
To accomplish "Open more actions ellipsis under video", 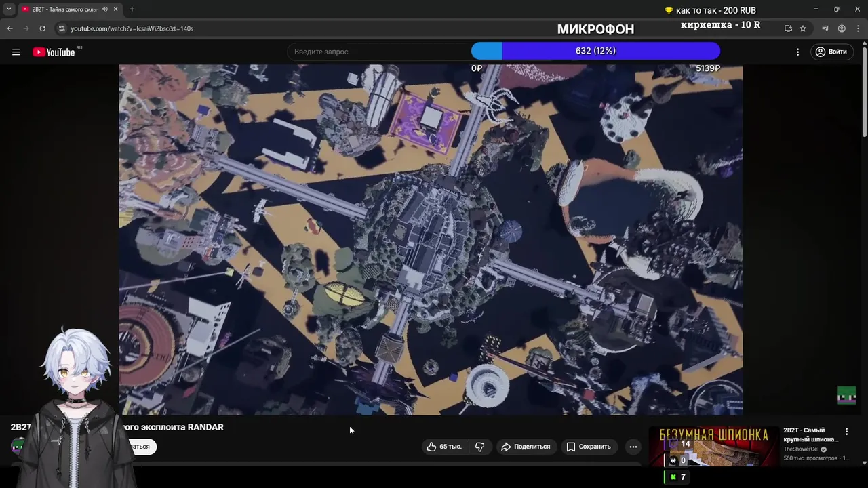I will [633, 447].
